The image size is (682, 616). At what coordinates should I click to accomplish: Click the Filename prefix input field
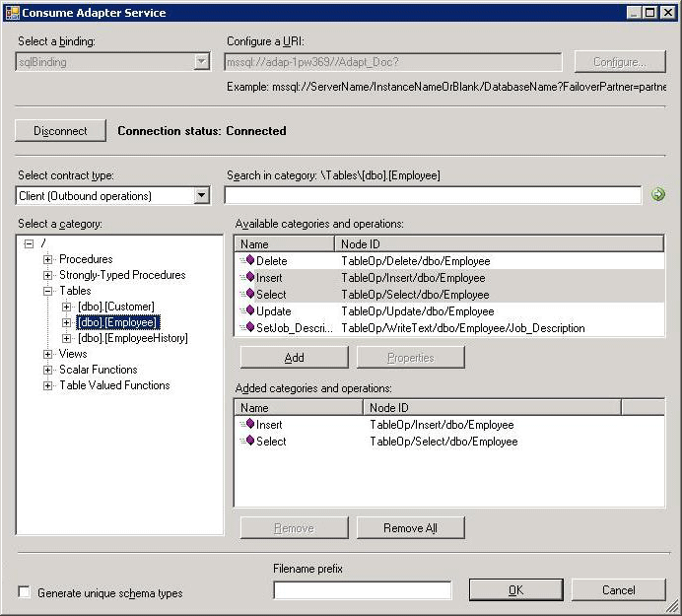[x=363, y=590]
